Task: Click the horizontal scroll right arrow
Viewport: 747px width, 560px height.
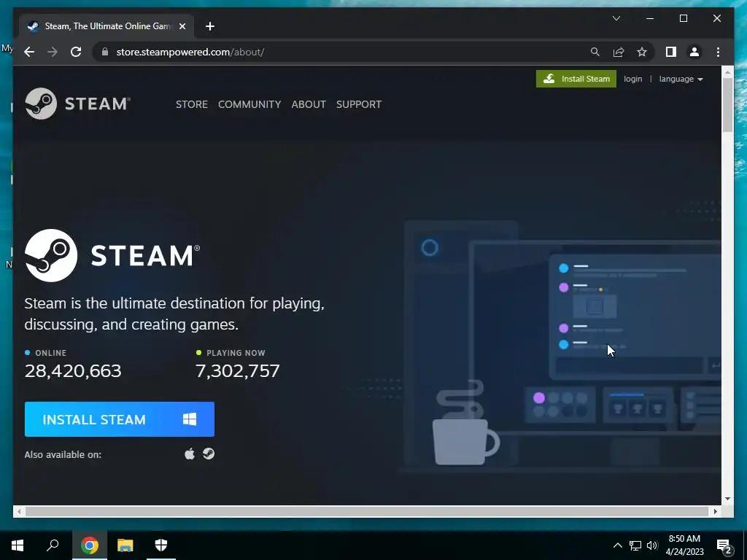Action: [715, 511]
